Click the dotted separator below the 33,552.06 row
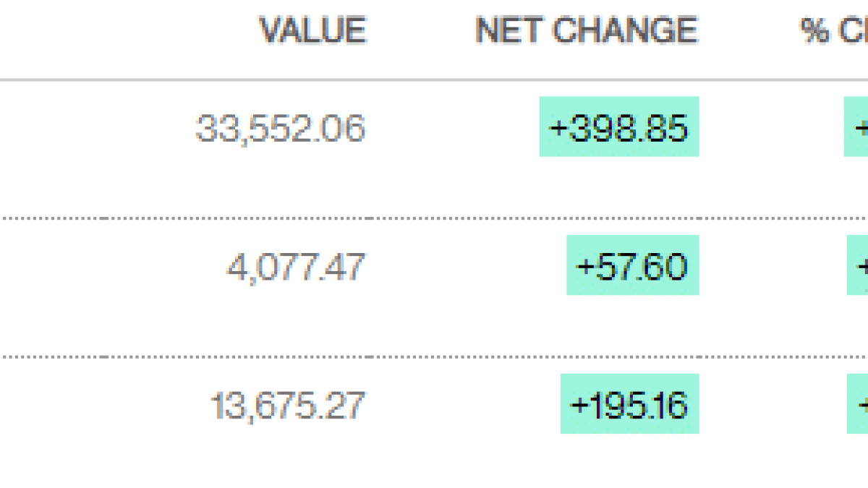This screenshot has height=488, width=868. point(434,218)
